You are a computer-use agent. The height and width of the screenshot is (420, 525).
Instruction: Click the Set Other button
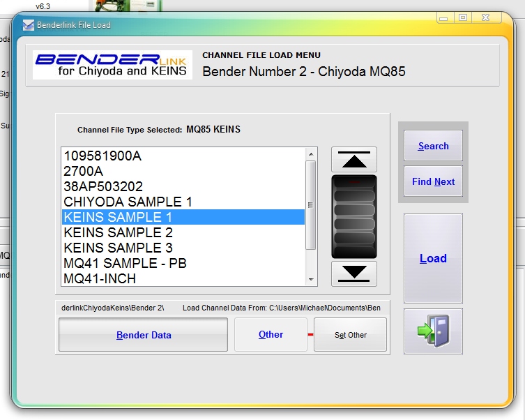point(350,335)
